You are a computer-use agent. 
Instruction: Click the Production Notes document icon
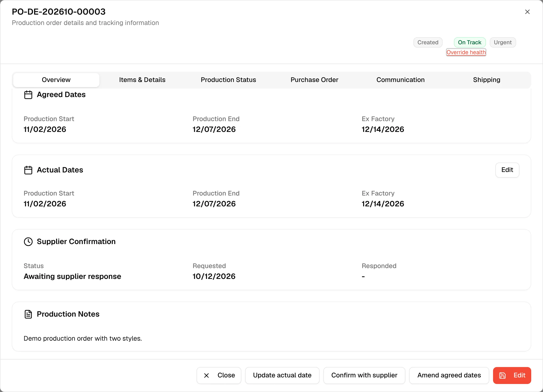[x=28, y=314]
